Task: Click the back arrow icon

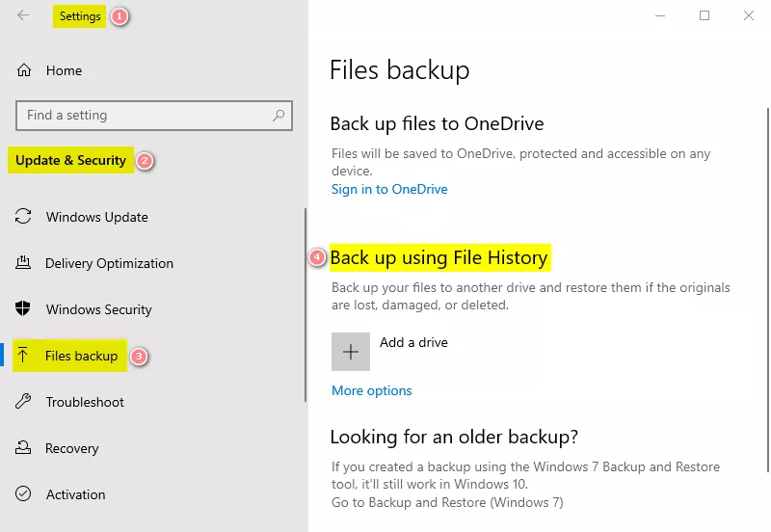Action: pos(23,15)
